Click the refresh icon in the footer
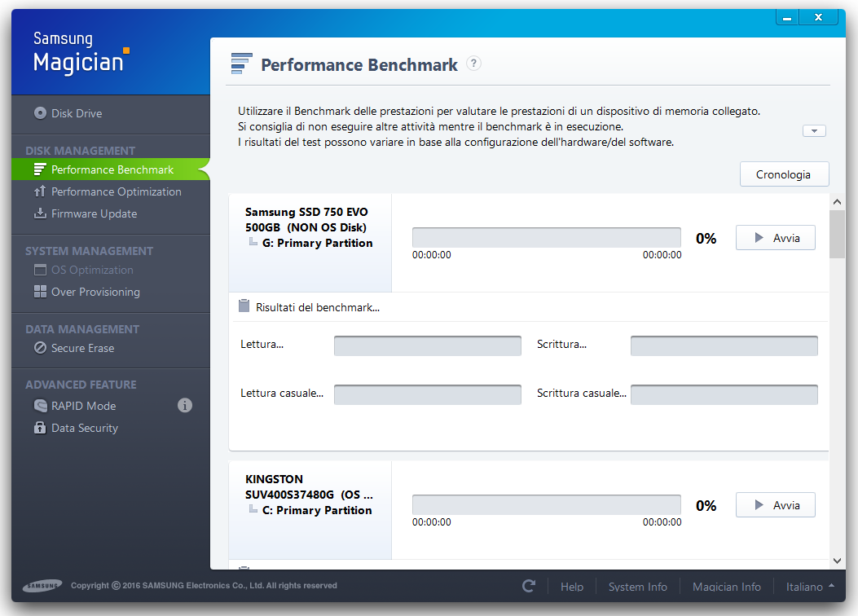Image resolution: width=858 pixels, height=616 pixels. (x=529, y=586)
